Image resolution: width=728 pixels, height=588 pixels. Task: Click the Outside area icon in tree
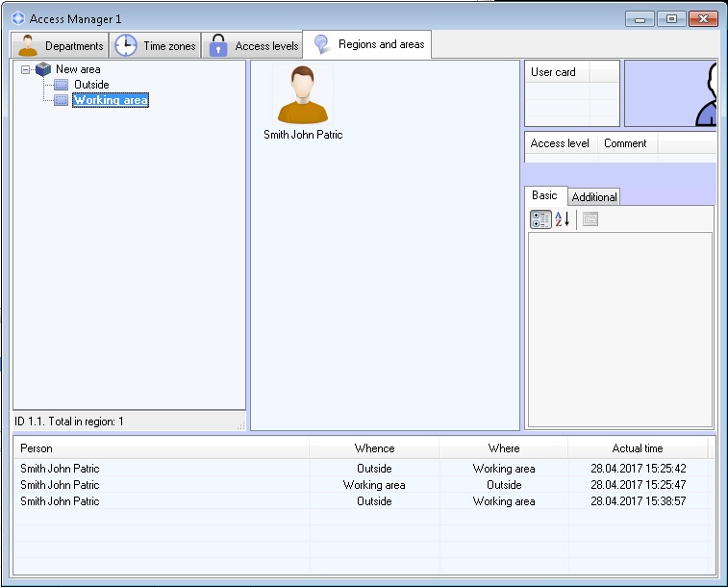point(61,85)
